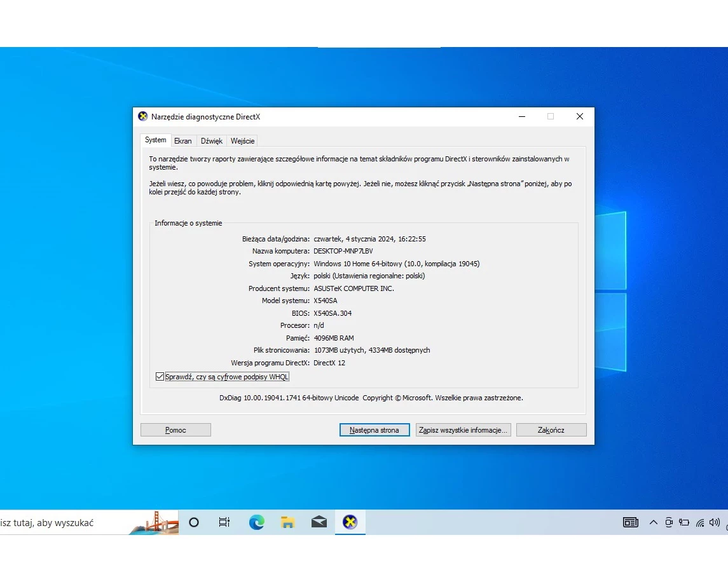This screenshot has width=728, height=582.
Task: Click Zapisz wszystkie informacje button
Action: pos(463,430)
